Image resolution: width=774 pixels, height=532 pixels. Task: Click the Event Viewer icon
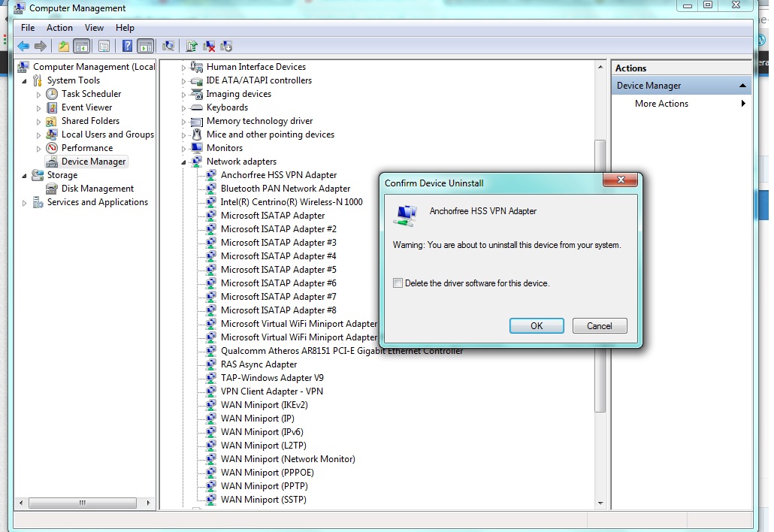52,107
